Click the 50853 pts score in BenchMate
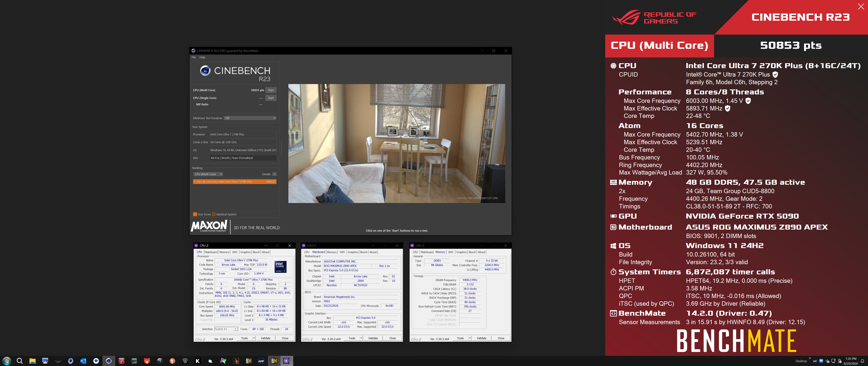This screenshot has height=366, width=868. pos(791,45)
